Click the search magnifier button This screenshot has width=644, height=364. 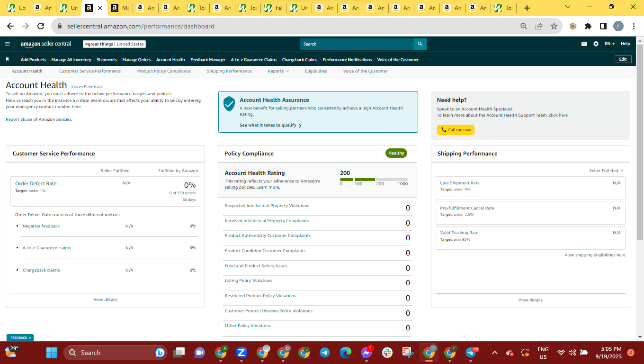[x=420, y=44]
